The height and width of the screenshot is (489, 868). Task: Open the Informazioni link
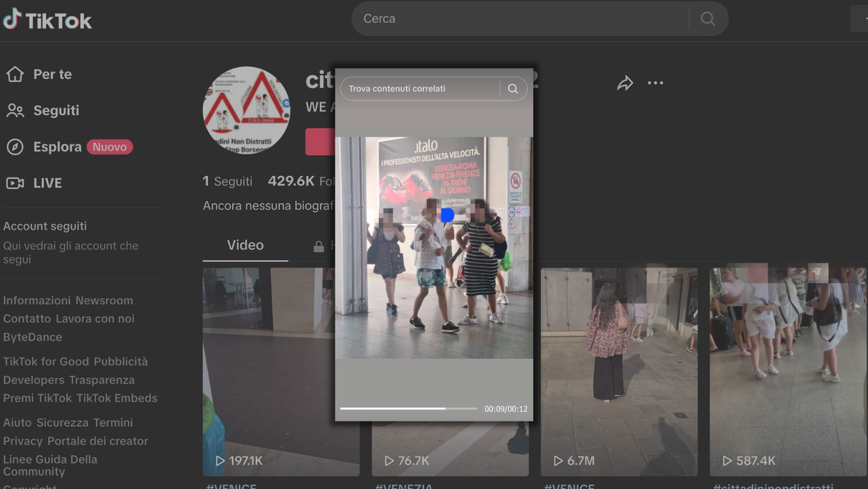(x=37, y=300)
